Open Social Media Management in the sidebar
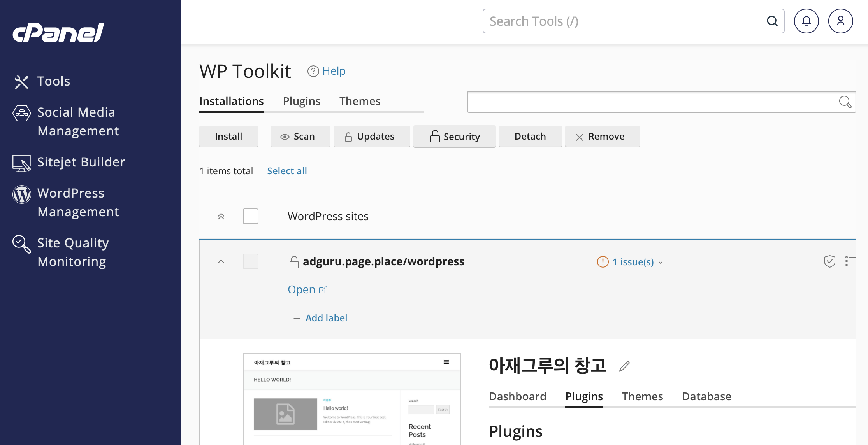 point(66,121)
